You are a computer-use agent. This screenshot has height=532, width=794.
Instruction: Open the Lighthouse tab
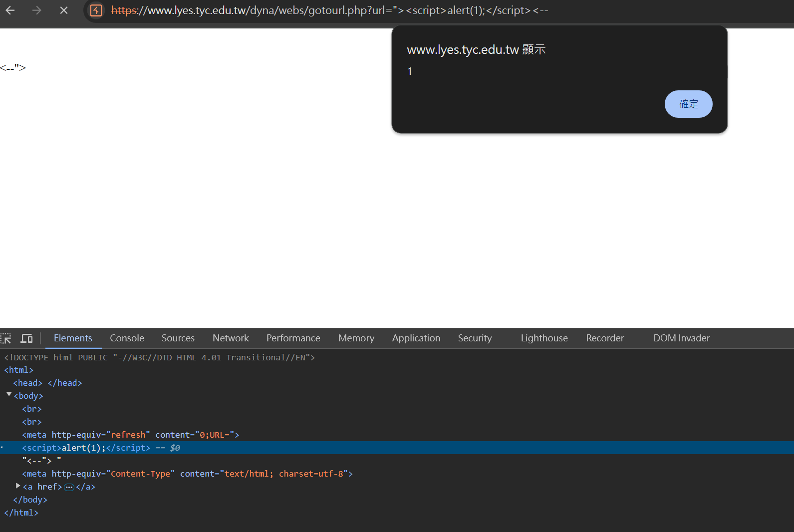pyautogui.click(x=544, y=338)
